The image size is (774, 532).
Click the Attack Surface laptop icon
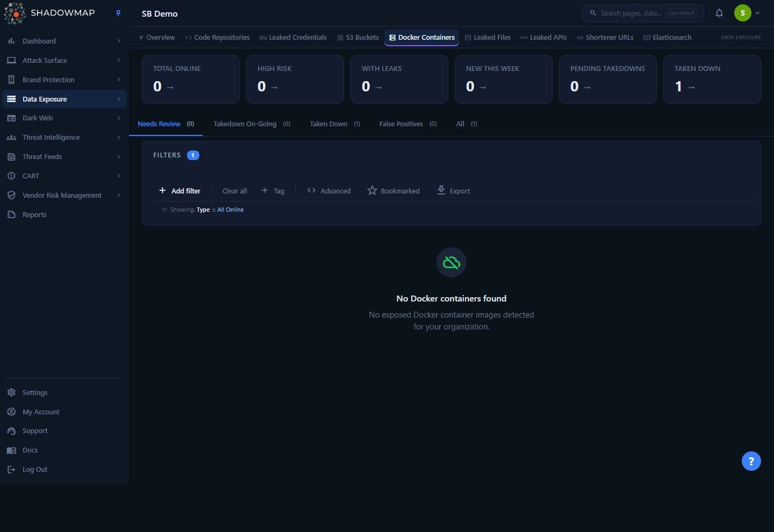(11, 60)
